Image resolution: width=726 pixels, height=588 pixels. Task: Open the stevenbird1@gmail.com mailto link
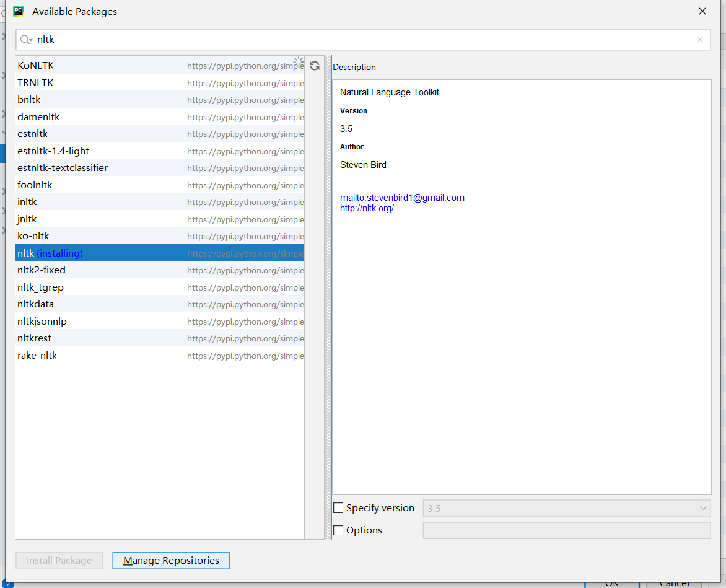coord(402,198)
